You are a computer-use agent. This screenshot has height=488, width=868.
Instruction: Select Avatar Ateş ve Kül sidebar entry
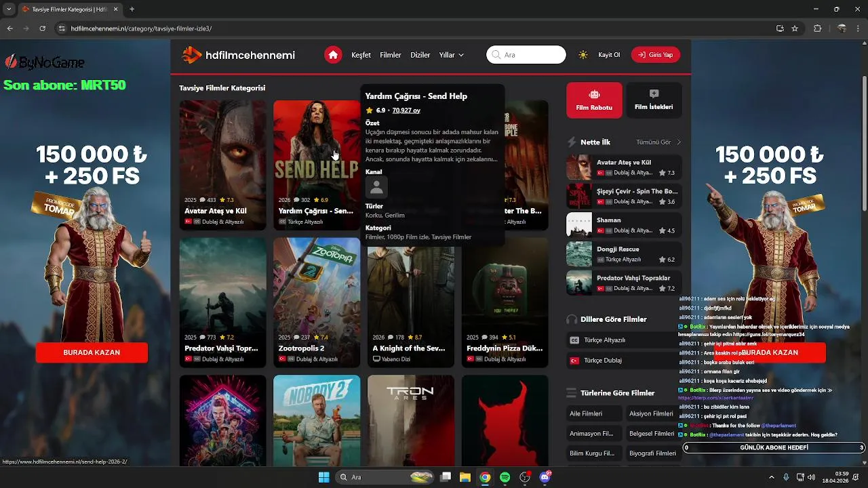[x=624, y=167]
